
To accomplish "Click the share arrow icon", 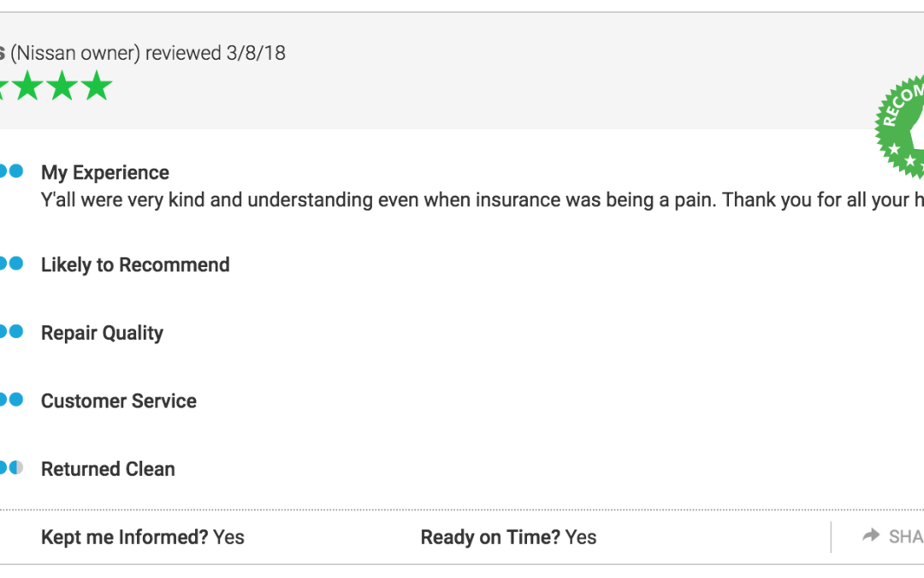I will [x=871, y=535].
